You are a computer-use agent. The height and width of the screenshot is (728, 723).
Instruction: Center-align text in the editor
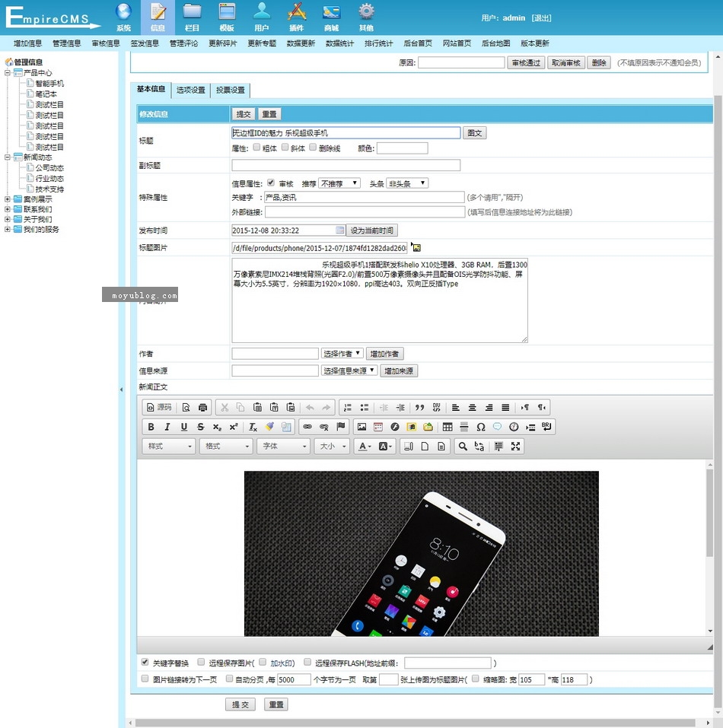tap(473, 407)
